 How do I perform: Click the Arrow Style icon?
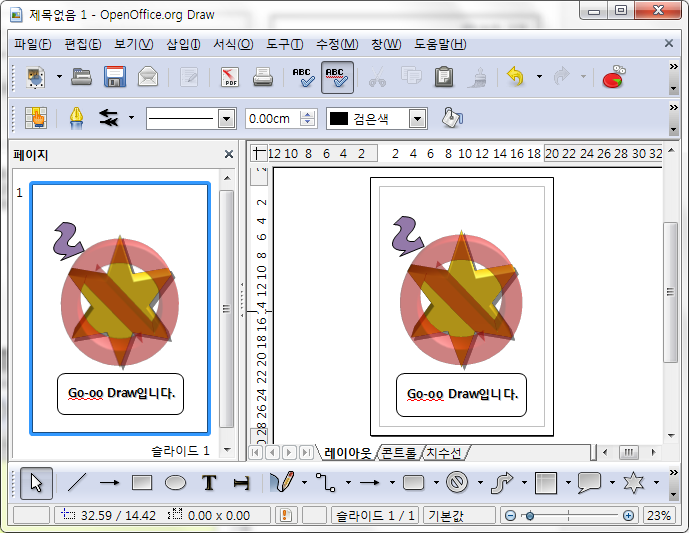(x=109, y=118)
